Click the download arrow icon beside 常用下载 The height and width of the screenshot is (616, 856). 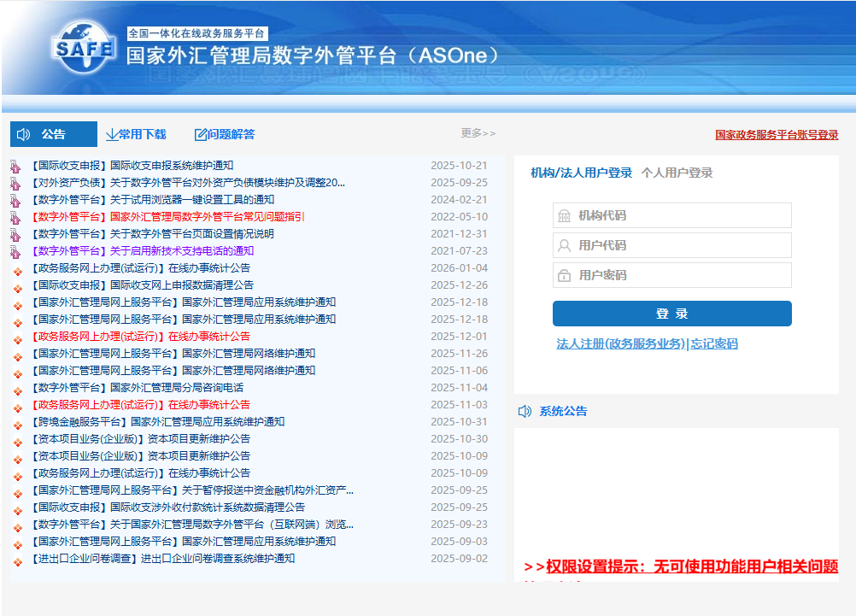[x=111, y=134]
